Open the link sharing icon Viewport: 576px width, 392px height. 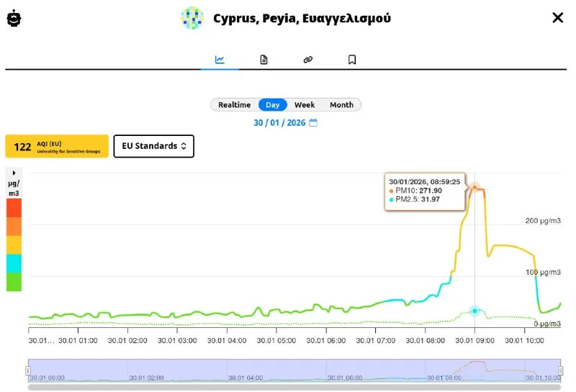point(308,60)
